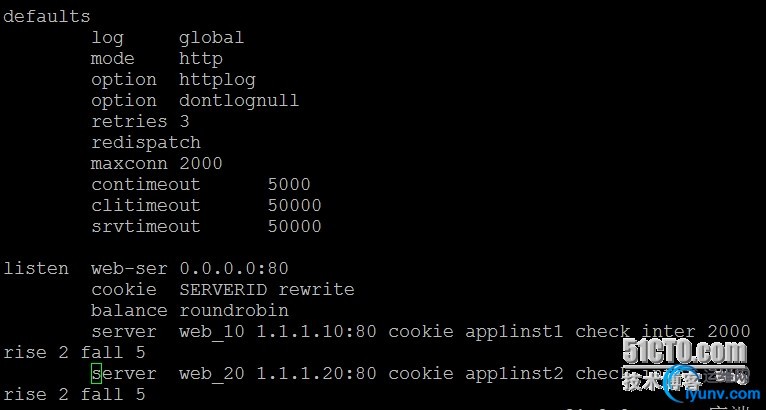Click the 'defaults' section header

pyautogui.click(x=46, y=17)
